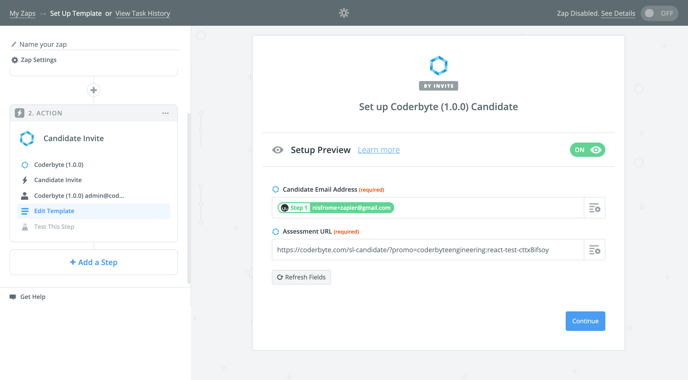
Task: Click the Edit Template lines icon
Action: pyautogui.click(x=25, y=211)
